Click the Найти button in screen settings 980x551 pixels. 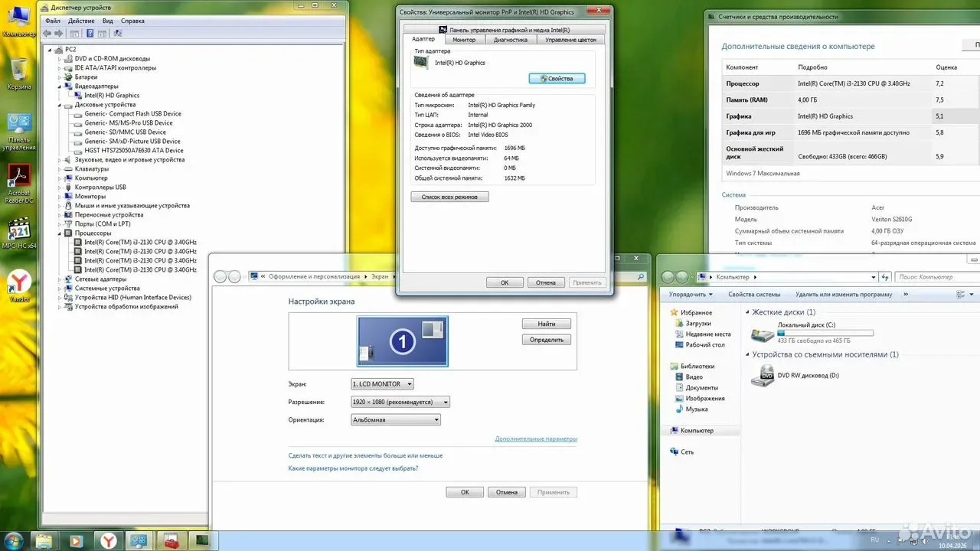click(547, 324)
